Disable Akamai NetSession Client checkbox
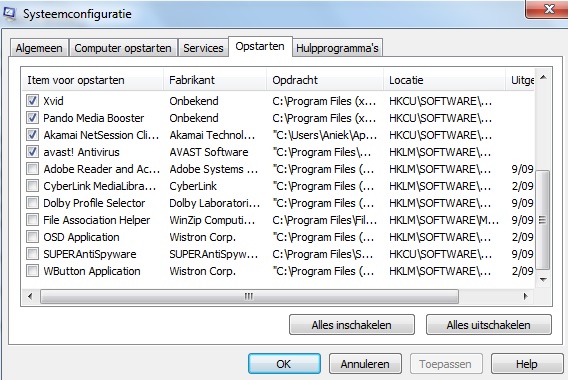Screen dimensions: 568x380 click(32, 135)
